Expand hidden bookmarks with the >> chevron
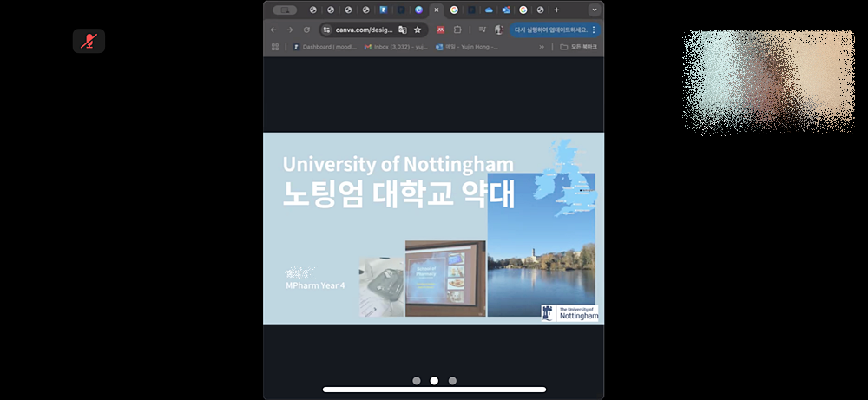The height and width of the screenshot is (400, 868). point(542,47)
